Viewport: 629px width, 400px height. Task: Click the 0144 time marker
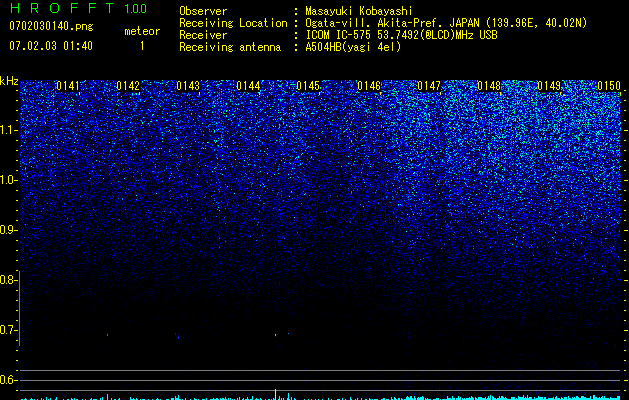[x=248, y=86]
